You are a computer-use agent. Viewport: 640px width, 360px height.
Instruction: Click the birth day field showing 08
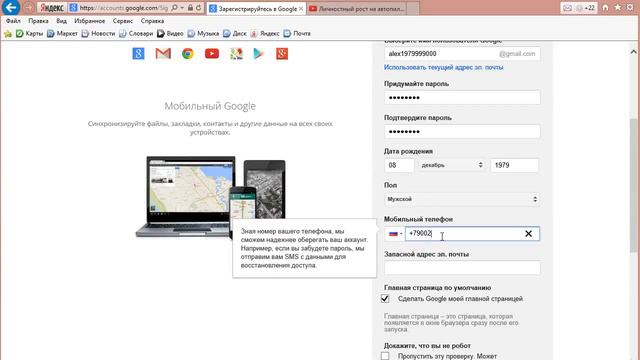(399, 165)
